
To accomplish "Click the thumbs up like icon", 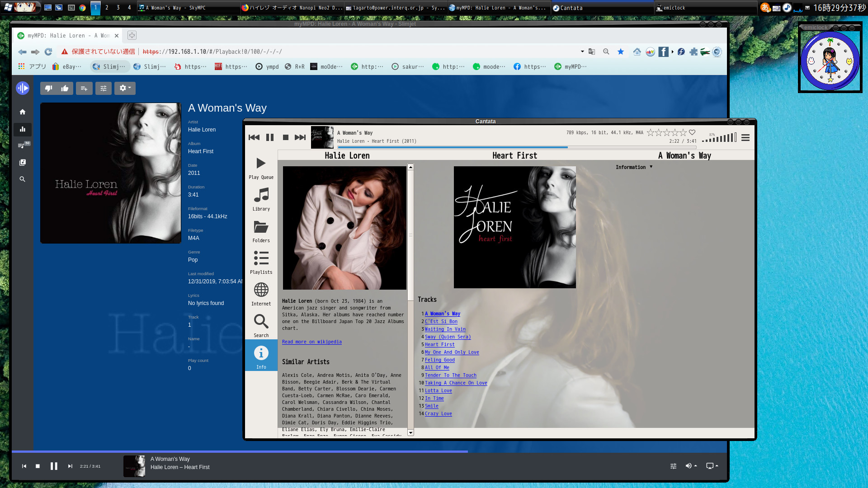I will tap(65, 89).
